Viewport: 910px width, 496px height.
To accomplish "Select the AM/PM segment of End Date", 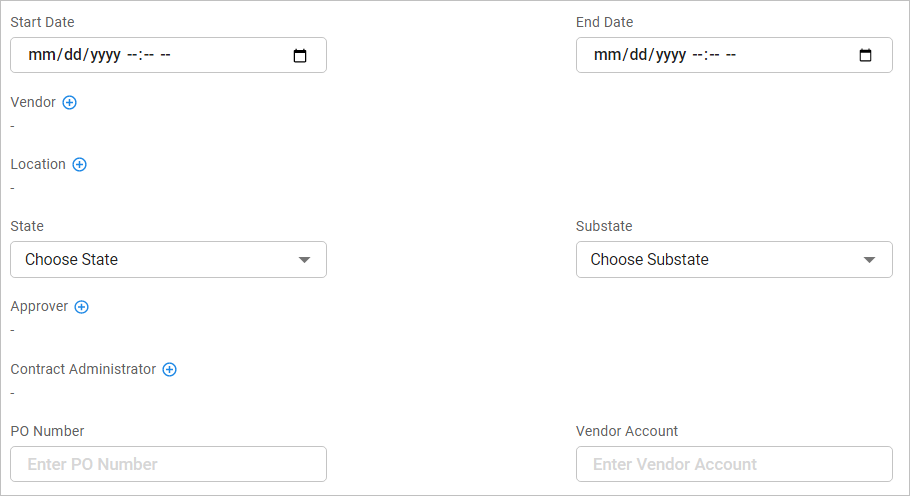I will click(731, 56).
